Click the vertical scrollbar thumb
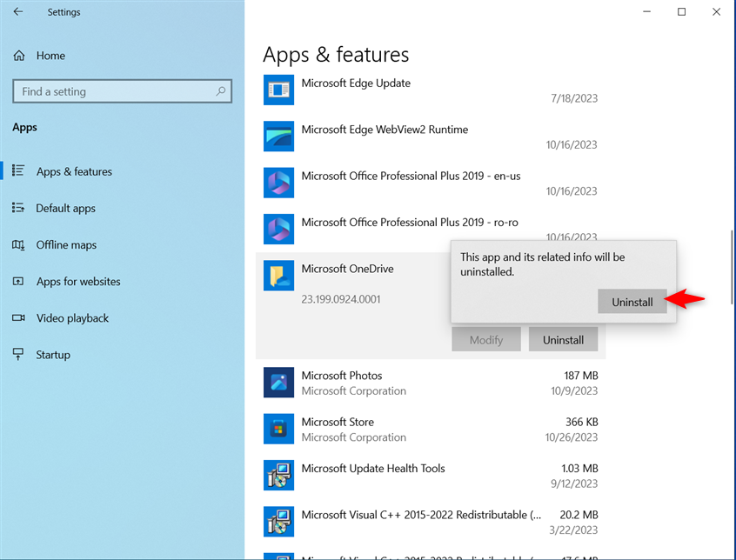This screenshot has height=560, width=736. coord(732,267)
